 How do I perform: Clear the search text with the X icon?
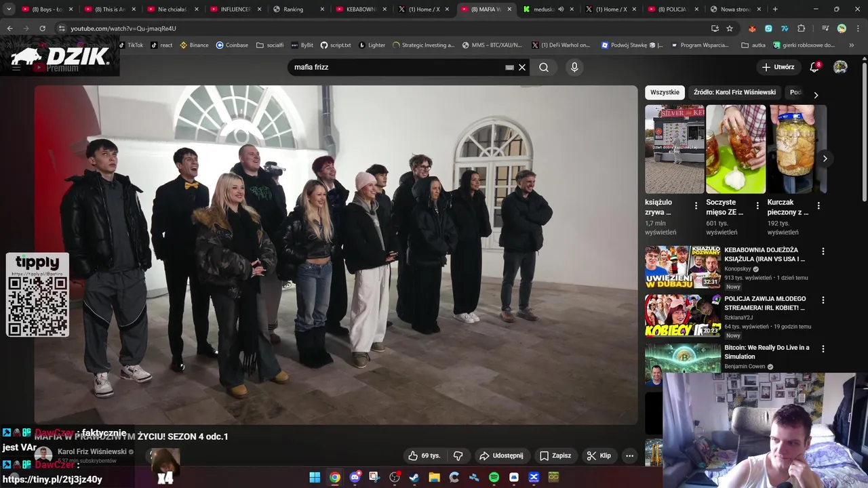(x=522, y=67)
